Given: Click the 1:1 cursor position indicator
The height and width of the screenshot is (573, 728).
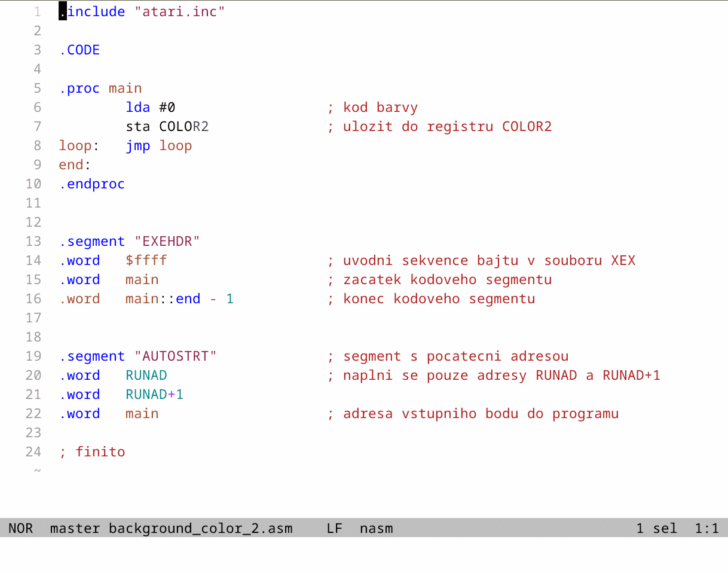Looking at the screenshot, I should [x=707, y=528].
